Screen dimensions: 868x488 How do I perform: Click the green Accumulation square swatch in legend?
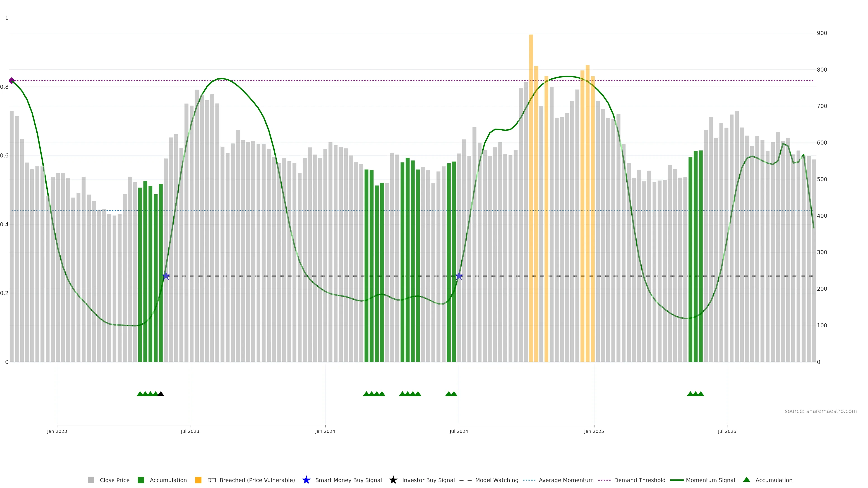point(141,480)
